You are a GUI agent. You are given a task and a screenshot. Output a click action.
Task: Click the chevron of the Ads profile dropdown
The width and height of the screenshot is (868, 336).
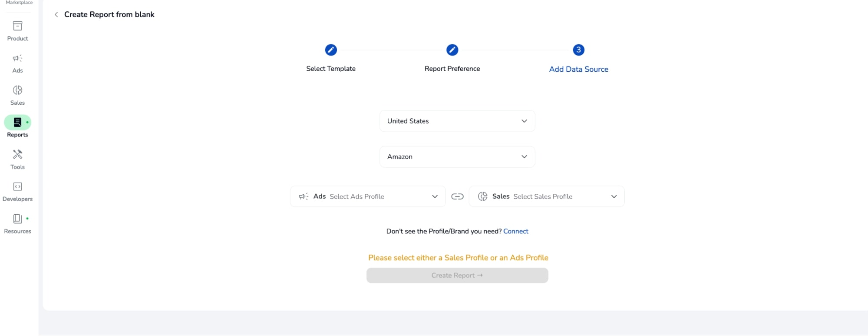(435, 196)
